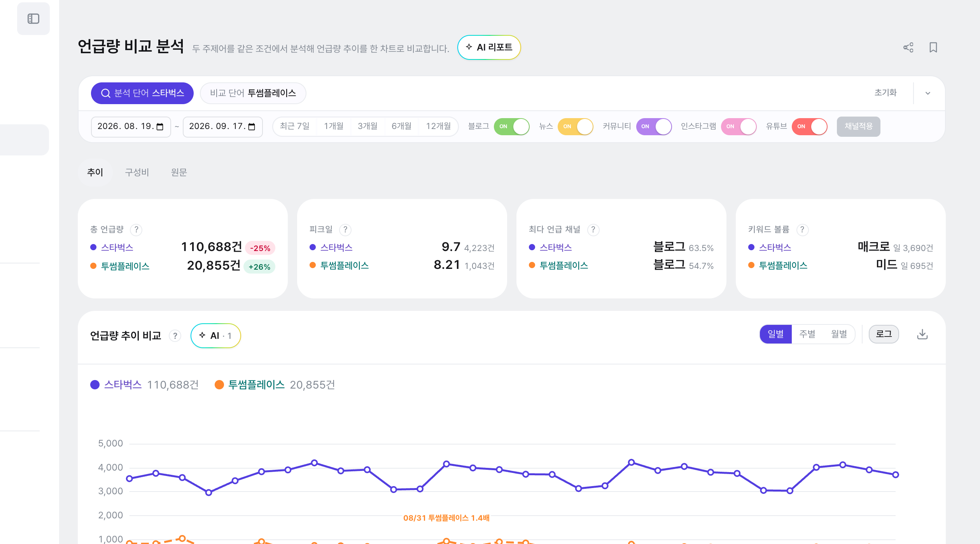Apply channels with 채널적용 button
980x544 pixels.
point(858,126)
